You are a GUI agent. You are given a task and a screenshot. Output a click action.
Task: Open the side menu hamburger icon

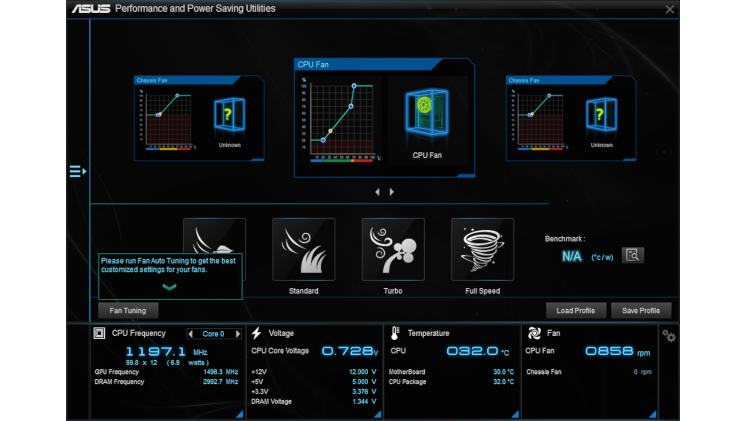(78, 171)
